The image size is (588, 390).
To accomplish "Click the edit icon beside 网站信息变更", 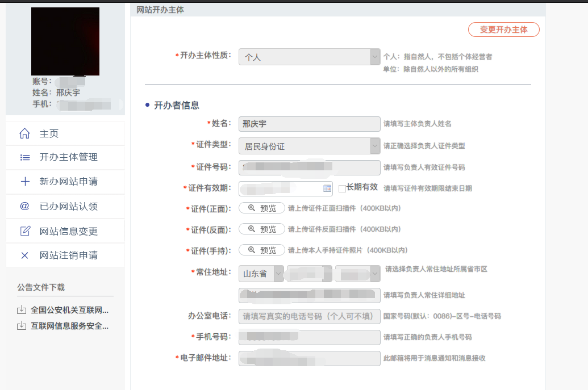I will [25, 231].
